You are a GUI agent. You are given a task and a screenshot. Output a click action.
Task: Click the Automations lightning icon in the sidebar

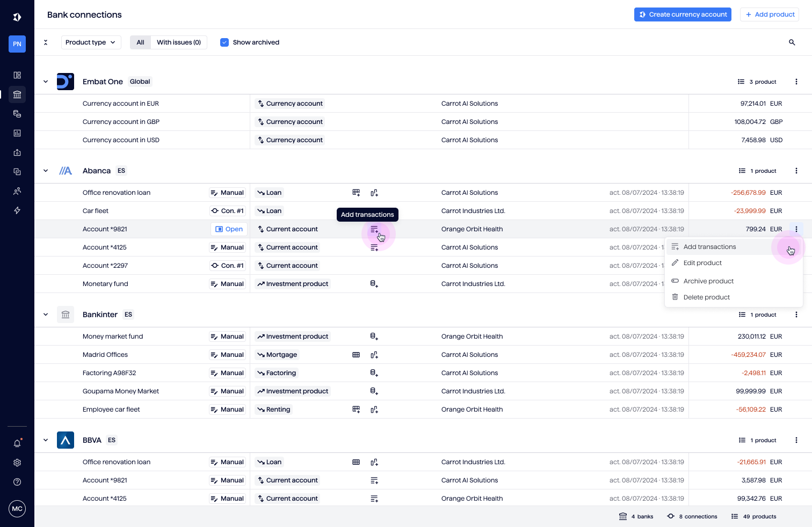(x=17, y=210)
